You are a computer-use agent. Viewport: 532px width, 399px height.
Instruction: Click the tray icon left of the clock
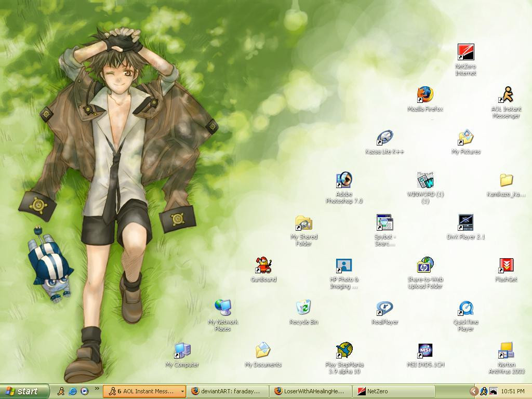(x=493, y=392)
